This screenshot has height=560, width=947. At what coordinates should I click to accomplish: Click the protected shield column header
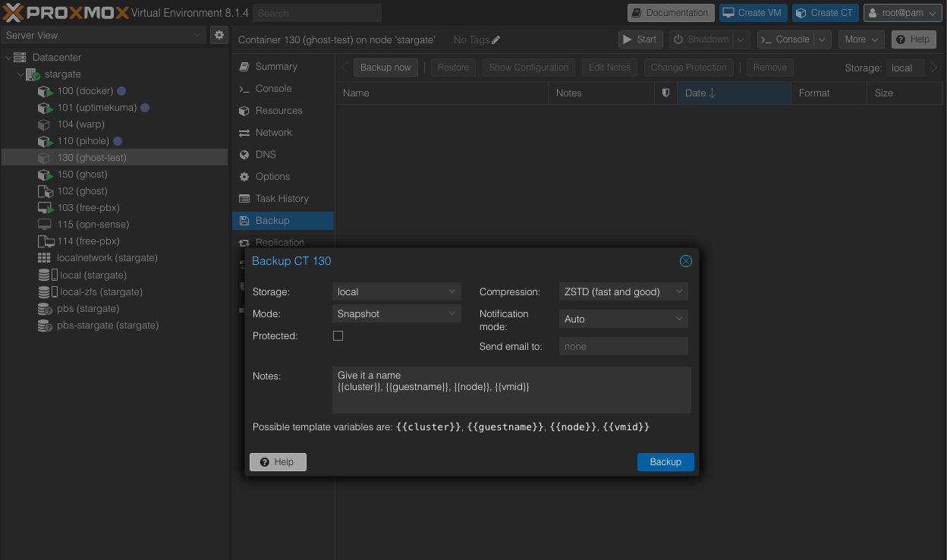(665, 93)
